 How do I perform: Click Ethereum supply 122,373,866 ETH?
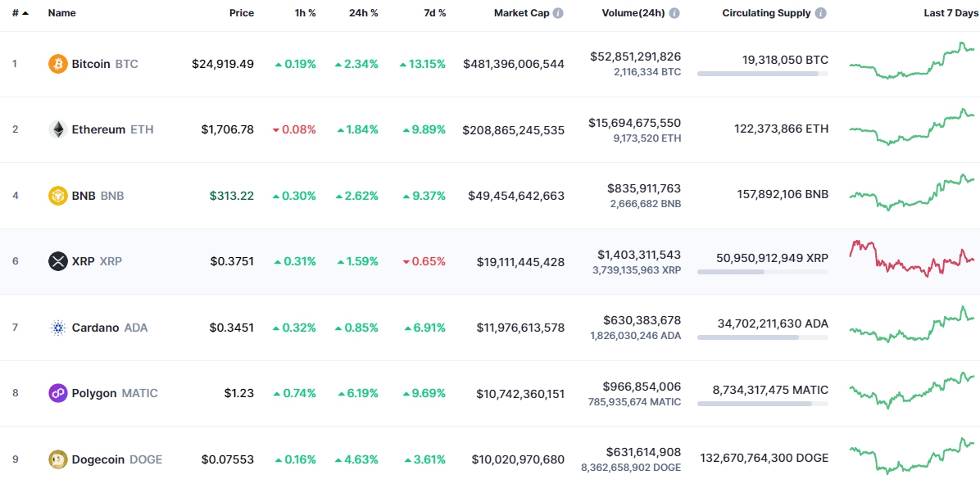[781, 129]
